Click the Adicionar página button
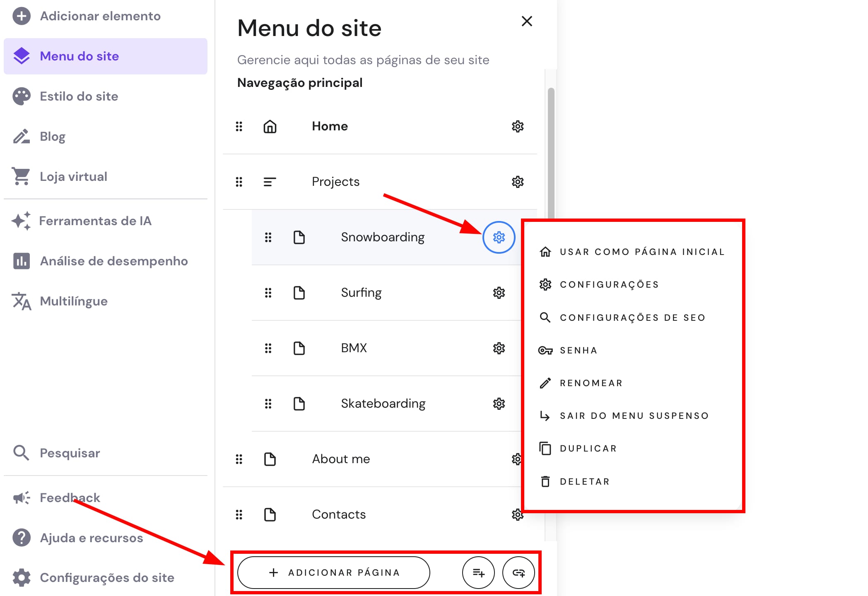The width and height of the screenshot is (868, 596). 333,573
